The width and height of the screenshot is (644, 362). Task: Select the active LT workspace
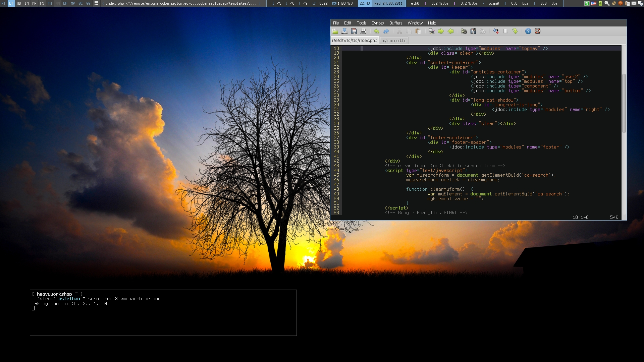pos(11,3)
